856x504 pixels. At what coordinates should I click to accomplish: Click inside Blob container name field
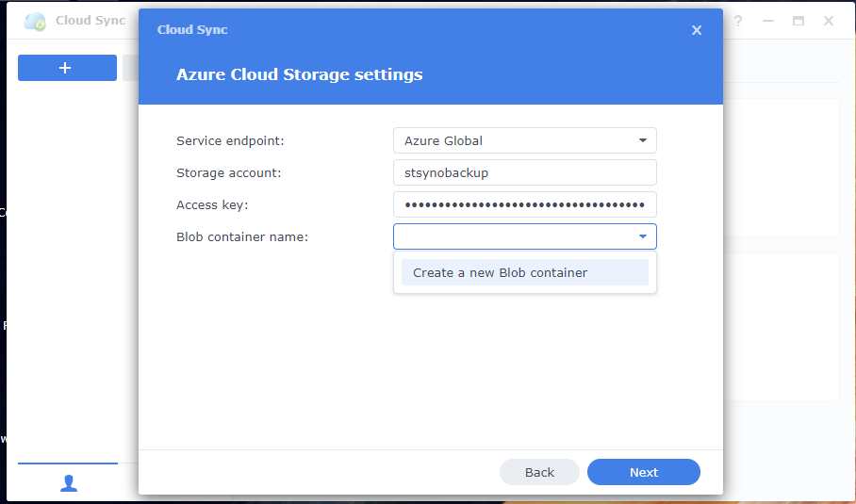tap(509, 236)
